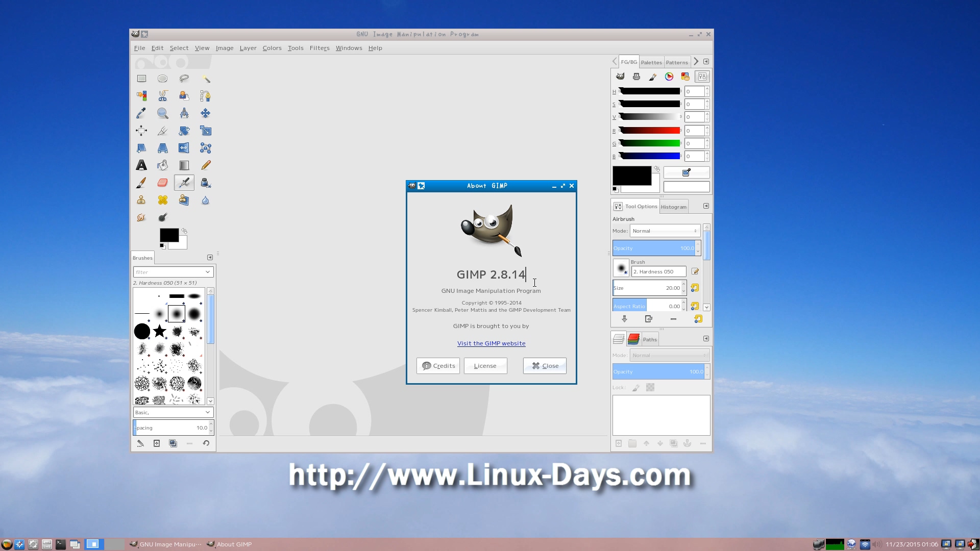980x551 pixels.
Task: Reset toolbox colors to black and white
Action: point(162,246)
